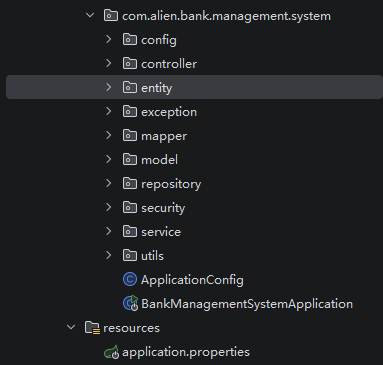Collapse the com.alien.bank.management.system package chevron

coord(90,15)
